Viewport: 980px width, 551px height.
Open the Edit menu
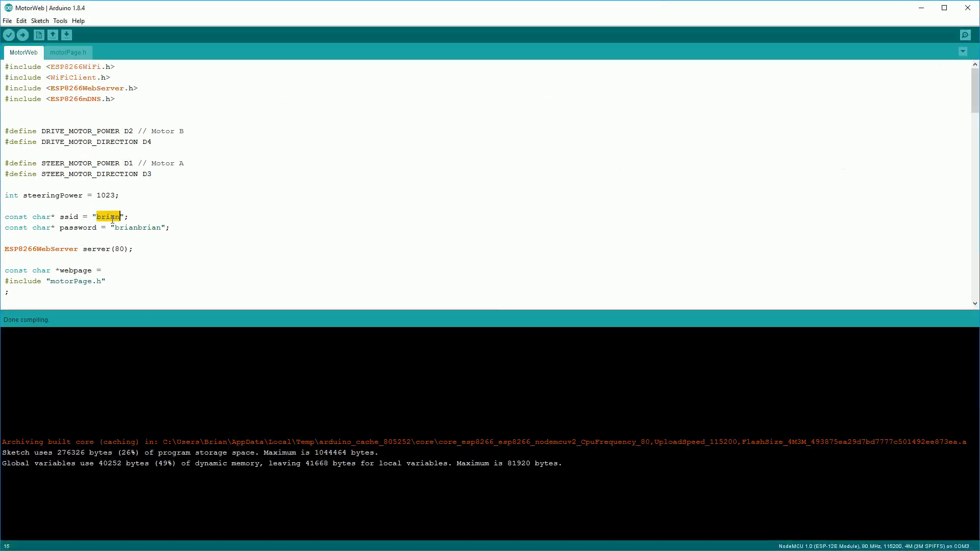21,21
